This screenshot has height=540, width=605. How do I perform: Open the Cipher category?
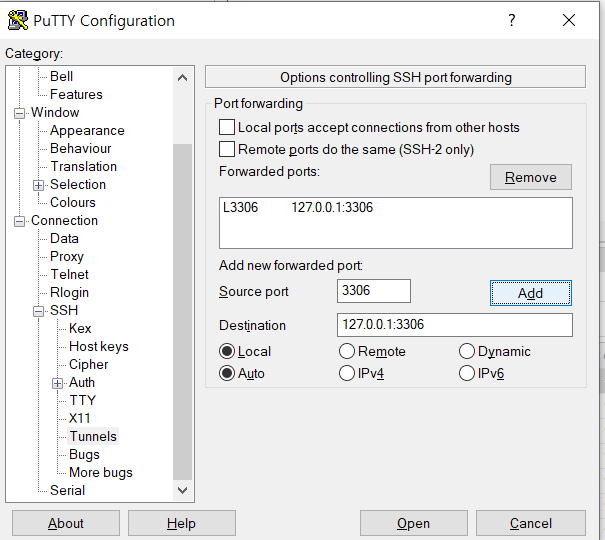tap(89, 364)
